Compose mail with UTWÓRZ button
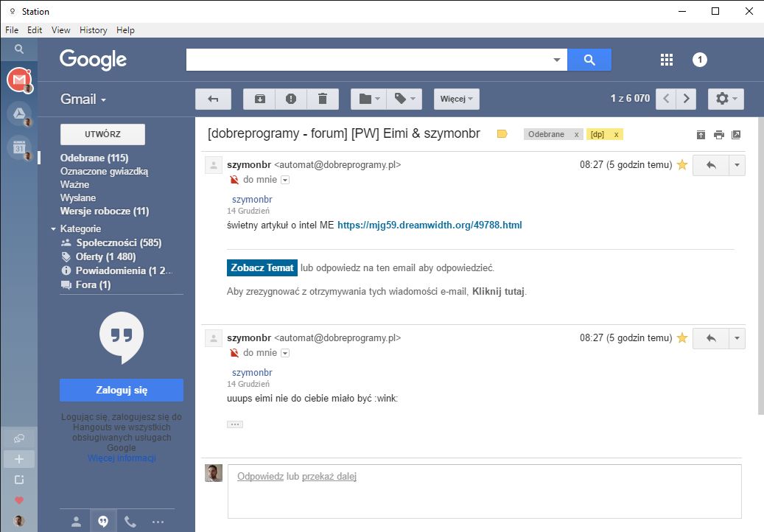 (103, 134)
